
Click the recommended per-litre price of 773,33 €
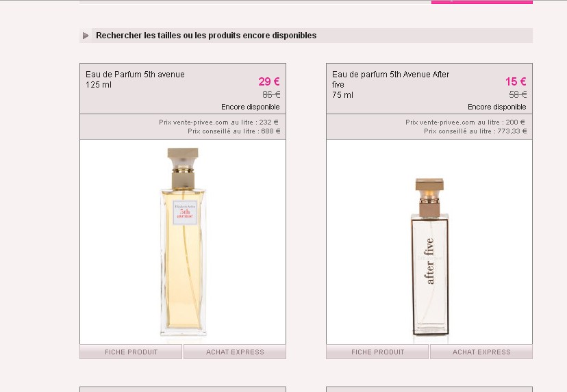coord(475,131)
